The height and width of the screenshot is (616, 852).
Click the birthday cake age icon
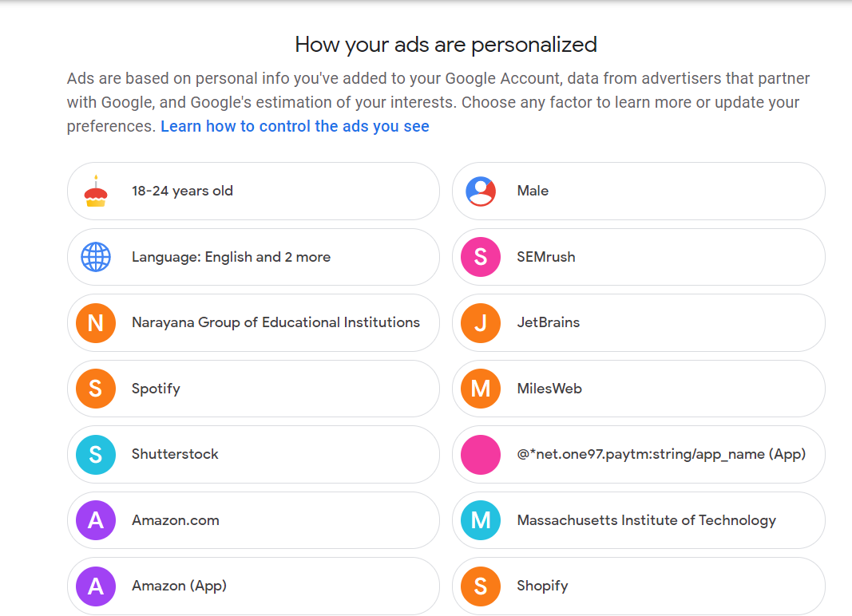tap(96, 192)
